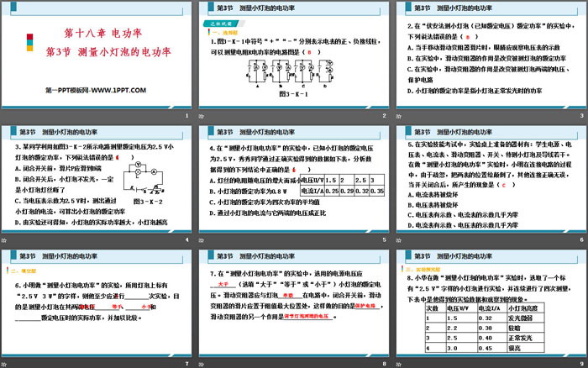Image resolution: width=588 pixels, height=368 pixels.
Task: Click slide number 4 label
Action: pyautogui.click(x=186, y=240)
